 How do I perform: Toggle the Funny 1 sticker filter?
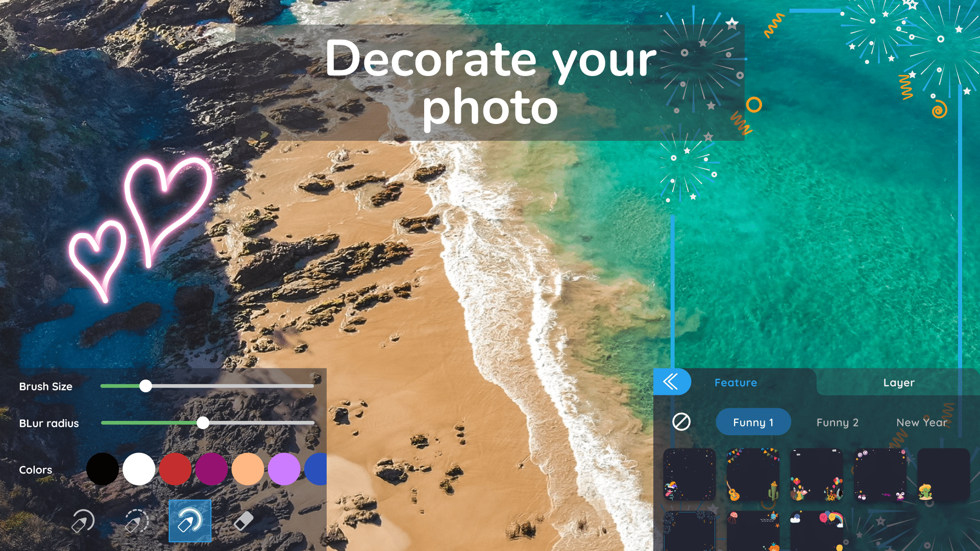click(x=753, y=422)
